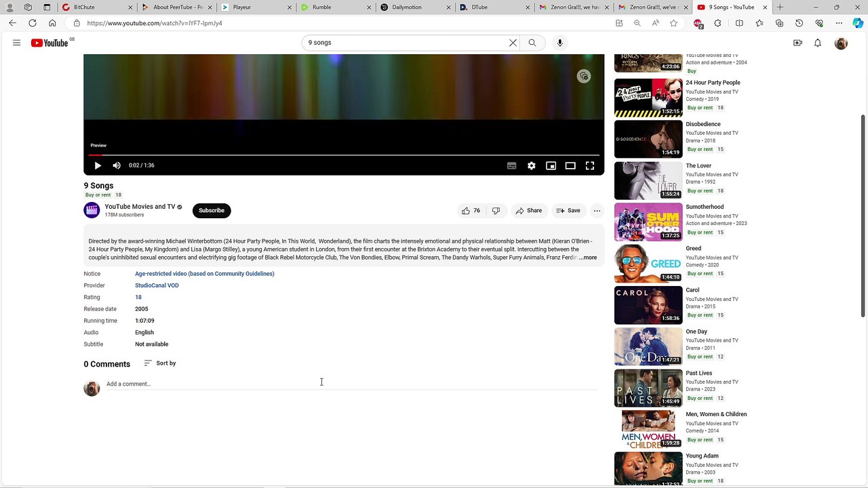Screen dimensions: 868x488
Task: Click the YouTube search magnifier button
Action: pyautogui.click(x=532, y=43)
